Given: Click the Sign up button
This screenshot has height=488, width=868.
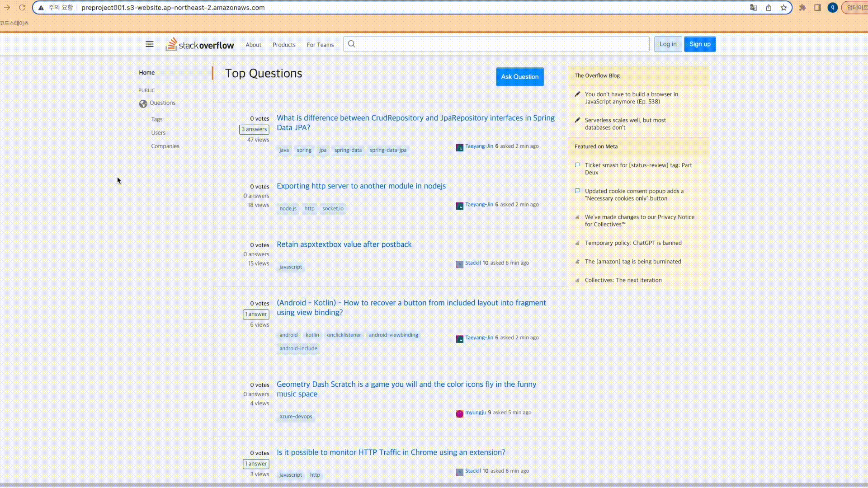Looking at the screenshot, I should pos(700,44).
